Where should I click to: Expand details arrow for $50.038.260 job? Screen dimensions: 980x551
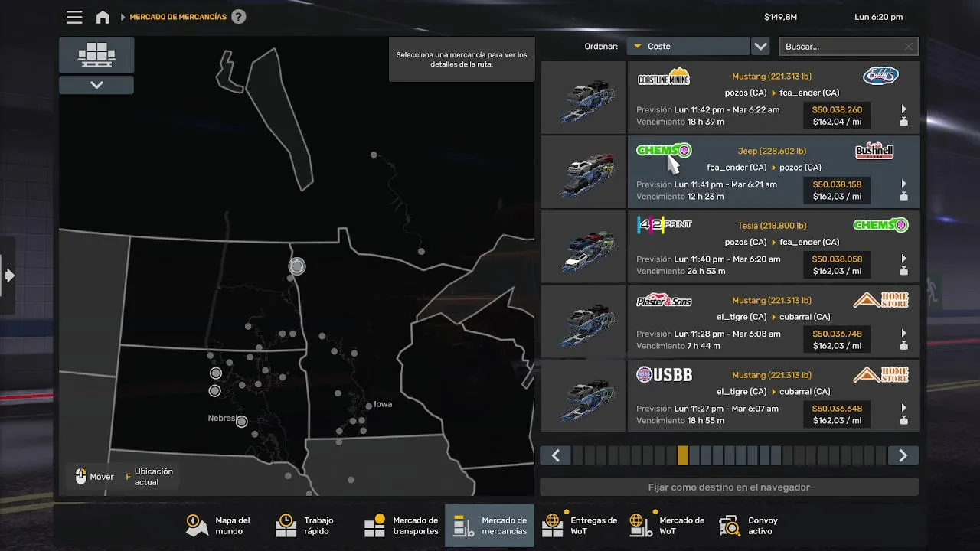pyautogui.click(x=903, y=109)
